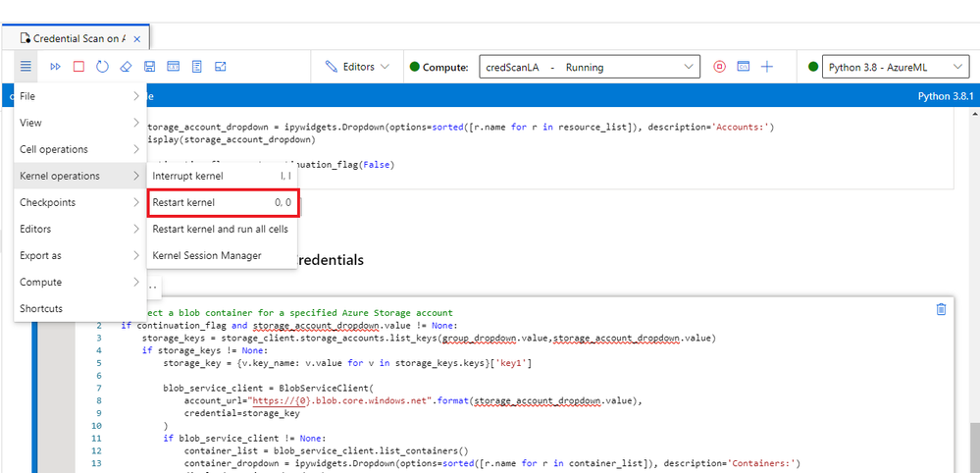Click the trash icon to delete the cell
The height and width of the screenshot is (473, 980).
point(941,309)
